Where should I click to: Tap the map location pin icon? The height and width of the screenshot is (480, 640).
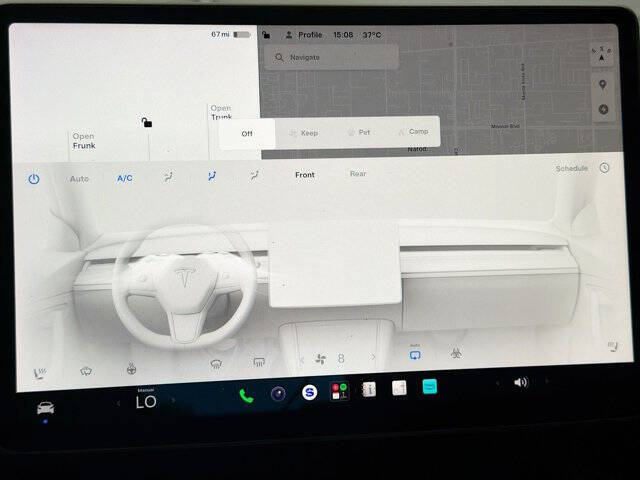point(602,85)
